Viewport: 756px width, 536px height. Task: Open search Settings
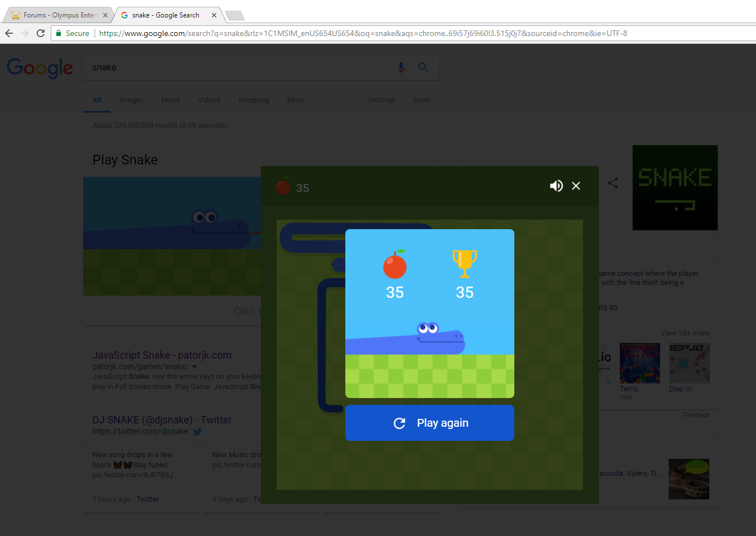[381, 100]
